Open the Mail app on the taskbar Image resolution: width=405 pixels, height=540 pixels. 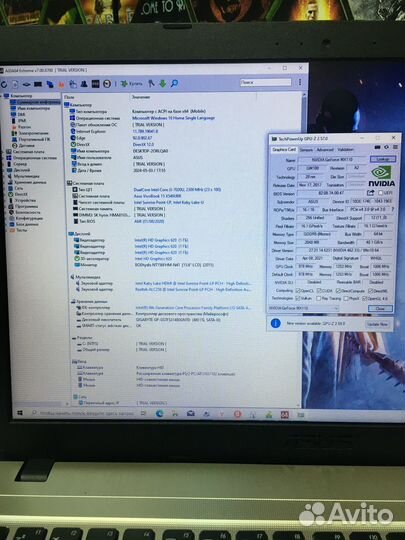click(x=191, y=414)
